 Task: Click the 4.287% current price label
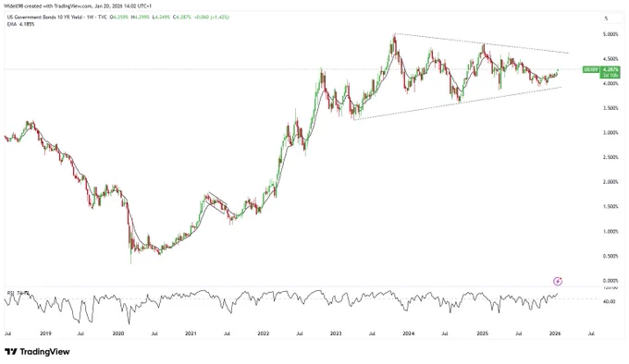tap(610, 69)
